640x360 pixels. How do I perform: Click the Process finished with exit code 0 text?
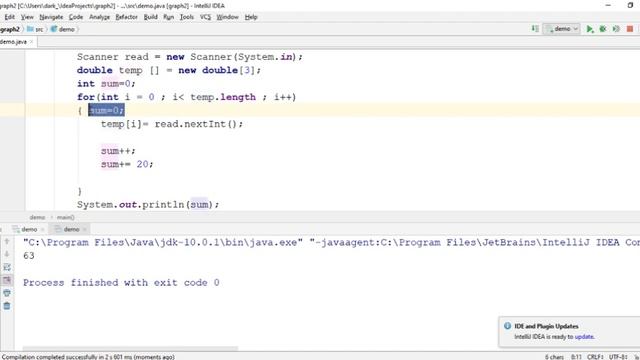pos(121,282)
